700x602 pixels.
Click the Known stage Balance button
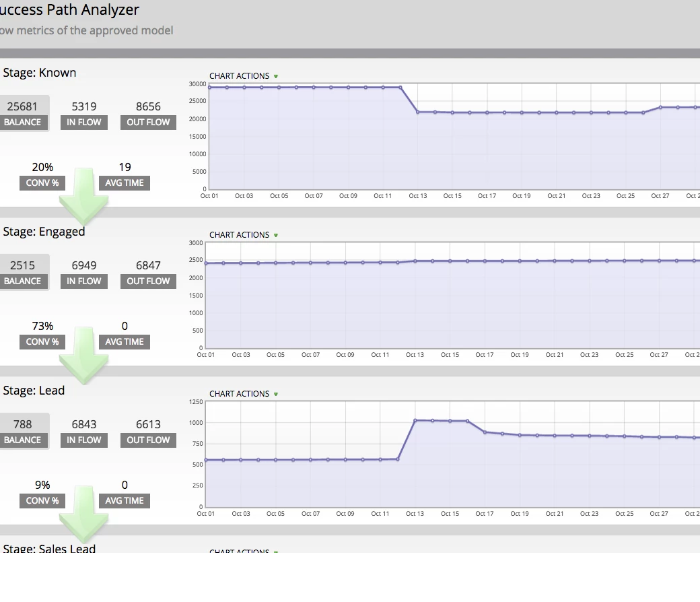click(22, 123)
